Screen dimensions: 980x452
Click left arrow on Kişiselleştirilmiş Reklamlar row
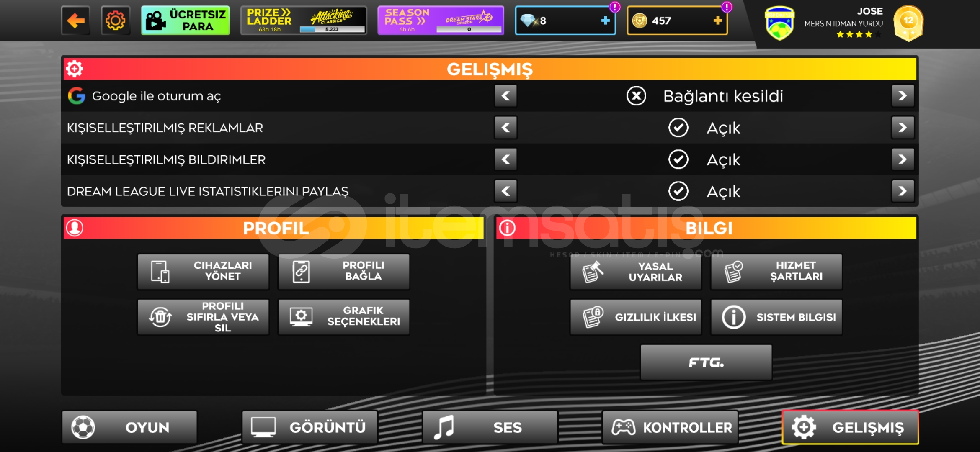point(506,128)
